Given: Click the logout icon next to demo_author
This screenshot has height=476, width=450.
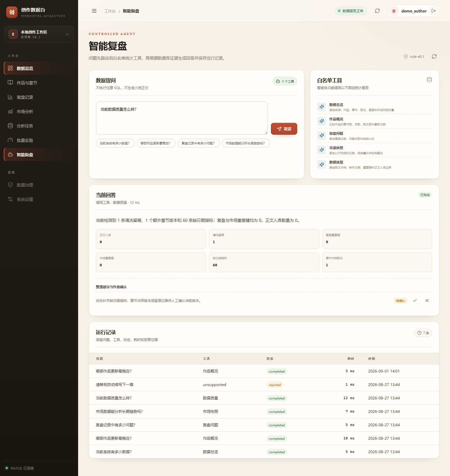Looking at the screenshot, I should click(x=433, y=11).
